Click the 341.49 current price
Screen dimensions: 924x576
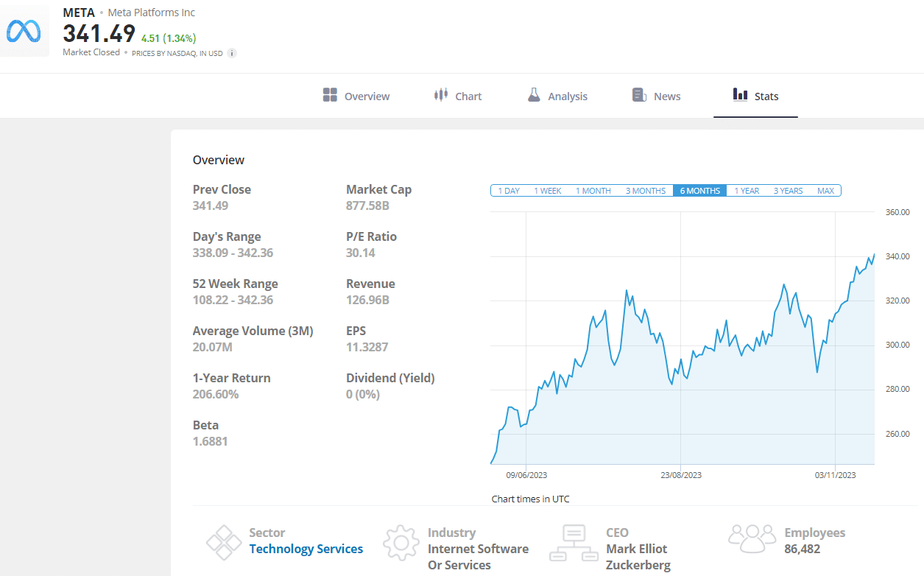tap(99, 34)
